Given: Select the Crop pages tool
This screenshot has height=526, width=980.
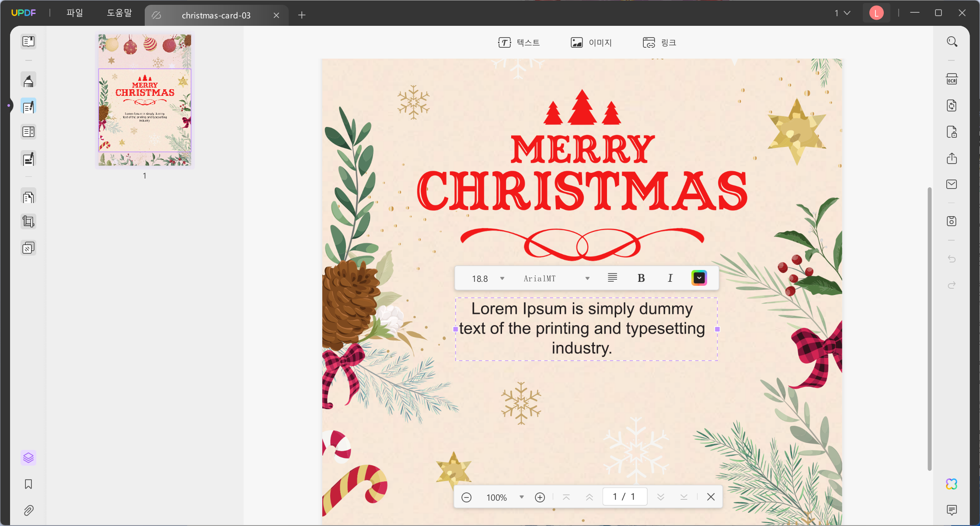Looking at the screenshot, I should coord(28,222).
